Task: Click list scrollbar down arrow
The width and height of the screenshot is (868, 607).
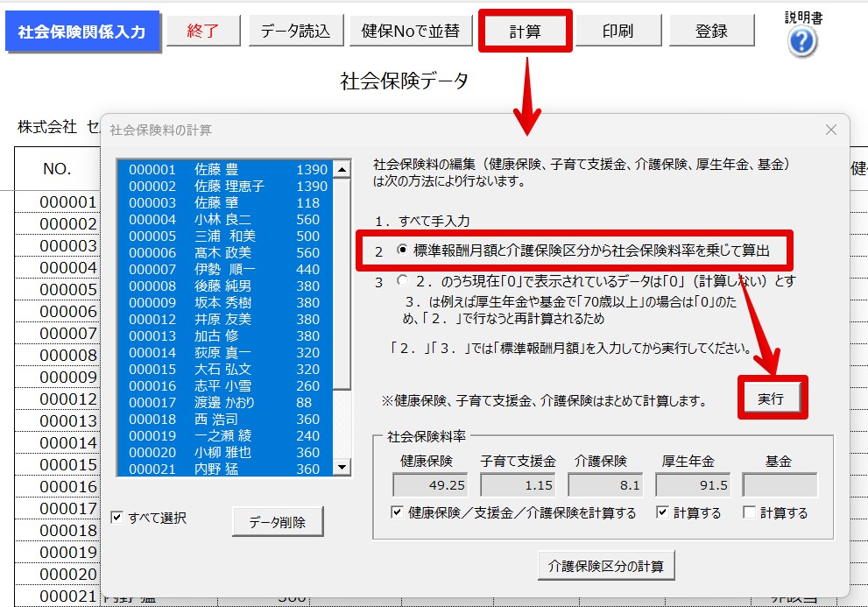Action: click(342, 468)
